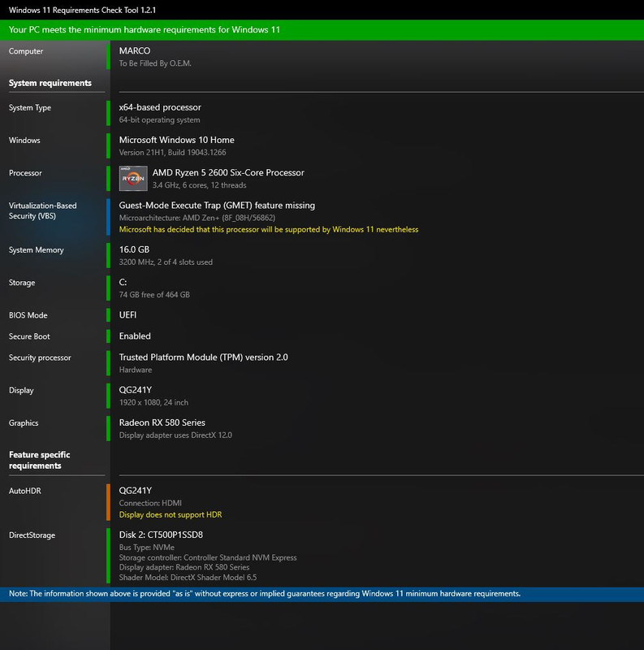This screenshot has width=644, height=650.
Task: Select the 'Windows' row label
Action: click(x=24, y=140)
